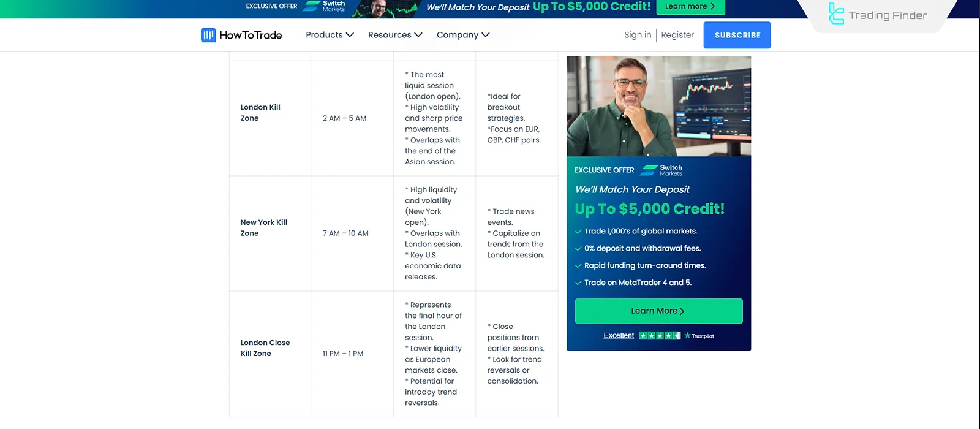Click the arrow on Learn More button
The width and height of the screenshot is (980, 429).
(x=682, y=311)
